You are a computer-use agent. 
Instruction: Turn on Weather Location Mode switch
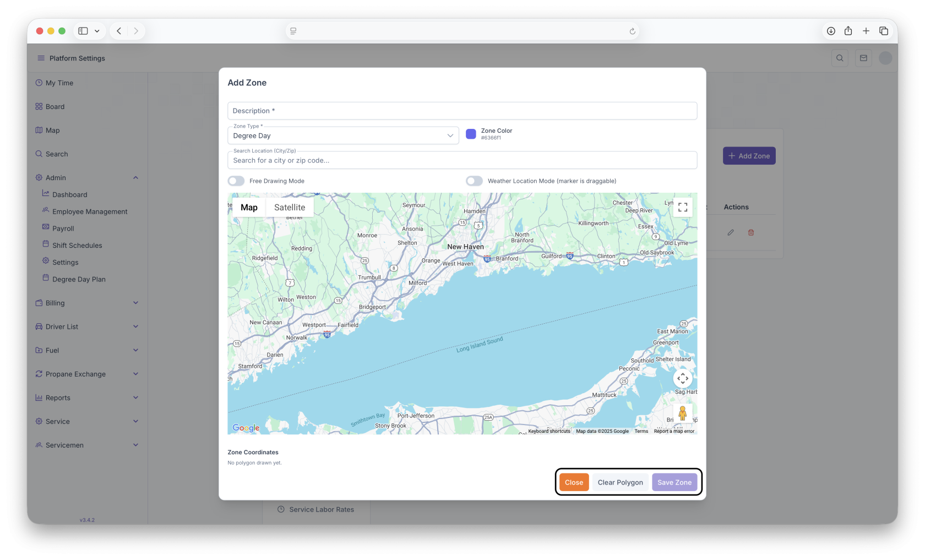tap(474, 181)
